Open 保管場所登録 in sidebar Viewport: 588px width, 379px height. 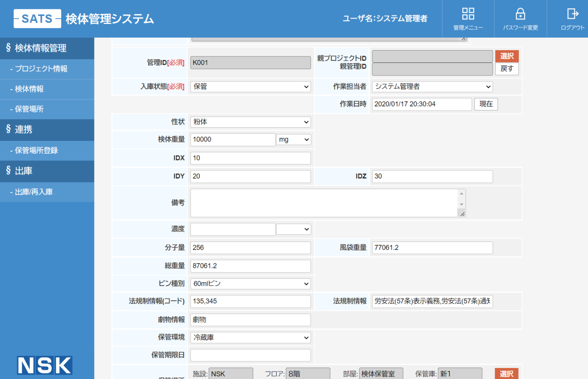point(47,151)
